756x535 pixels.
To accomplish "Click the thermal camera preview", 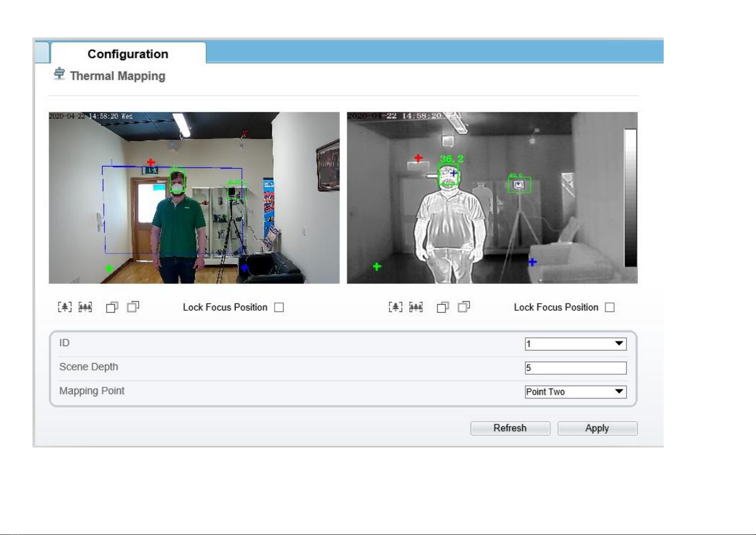I will (x=492, y=198).
